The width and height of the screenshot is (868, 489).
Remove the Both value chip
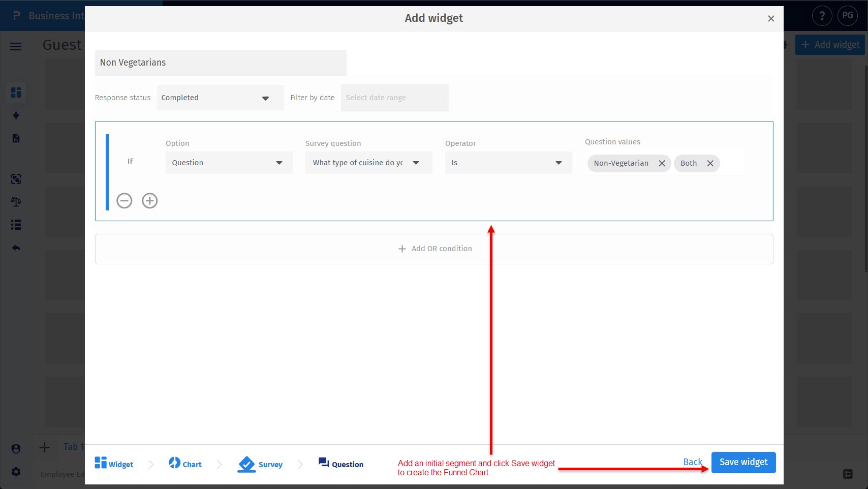coord(710,163)
